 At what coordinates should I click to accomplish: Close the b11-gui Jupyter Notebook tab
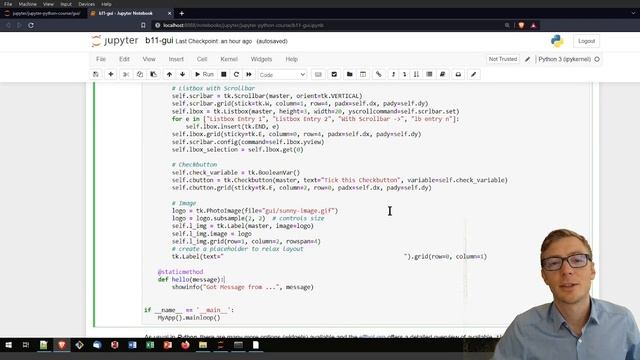(x=169, y=13)
